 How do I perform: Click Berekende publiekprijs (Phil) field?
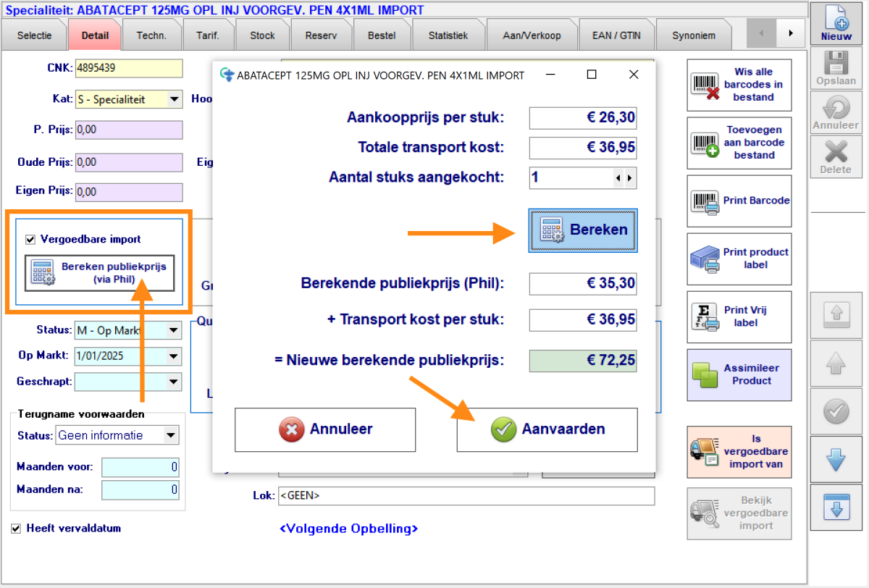tap(583, 284)
